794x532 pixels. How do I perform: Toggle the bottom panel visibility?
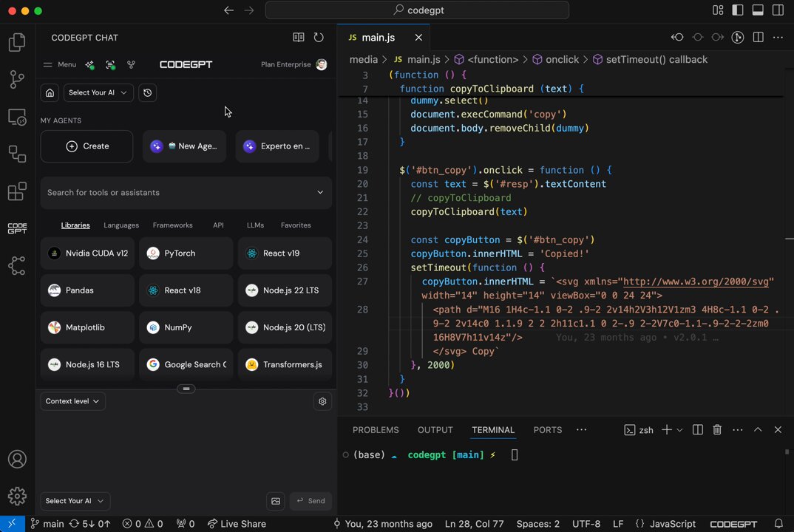758,10
